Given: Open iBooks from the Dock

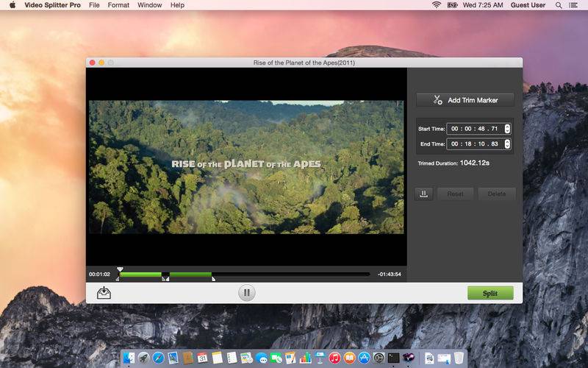Looking at the screenshot, I should coord(349,358).
